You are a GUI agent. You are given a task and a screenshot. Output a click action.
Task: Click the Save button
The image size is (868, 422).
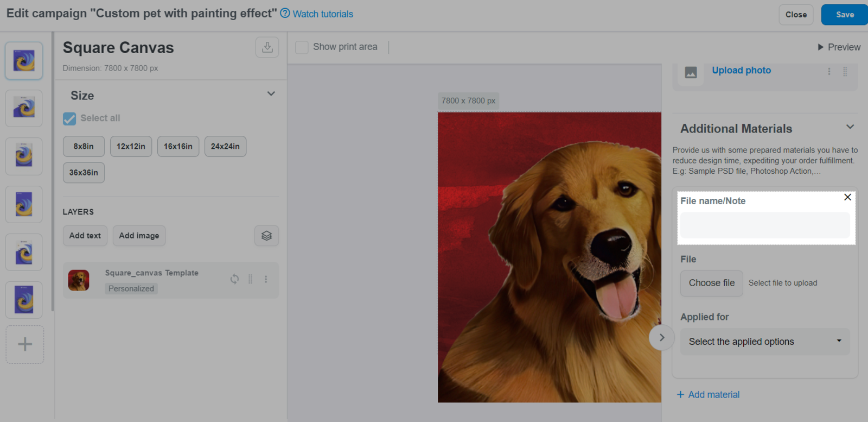[844, 15]
